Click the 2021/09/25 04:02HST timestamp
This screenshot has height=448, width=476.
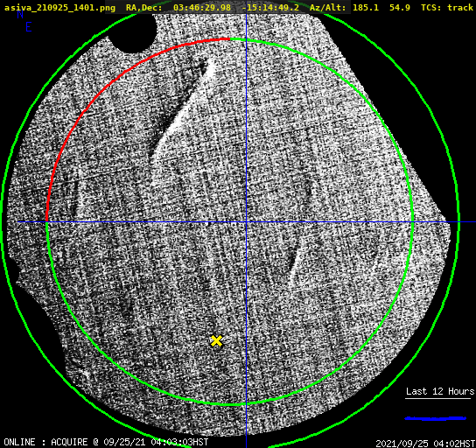425,444
